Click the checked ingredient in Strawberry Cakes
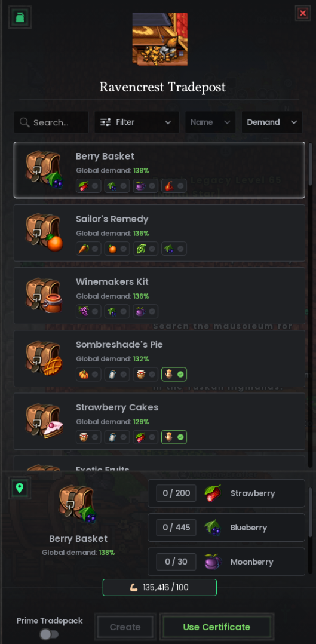This screenshot has height=644, width=316. click(x=174, y=437)
